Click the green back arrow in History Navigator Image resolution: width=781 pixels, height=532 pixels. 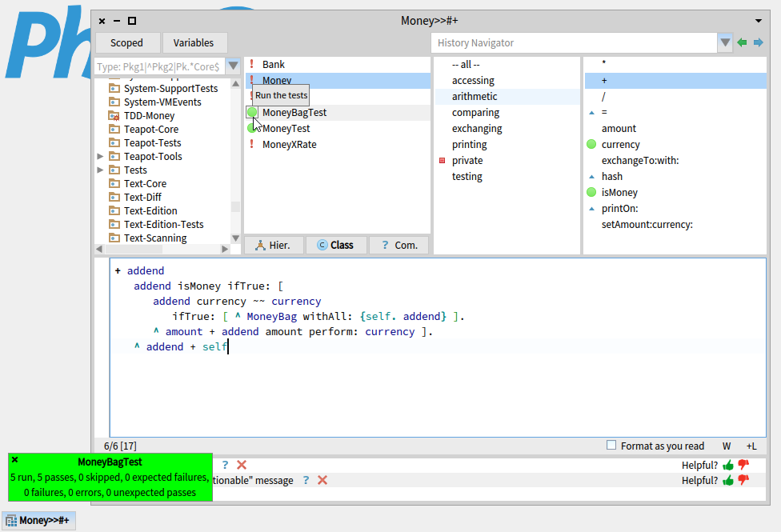coord(742,43)
